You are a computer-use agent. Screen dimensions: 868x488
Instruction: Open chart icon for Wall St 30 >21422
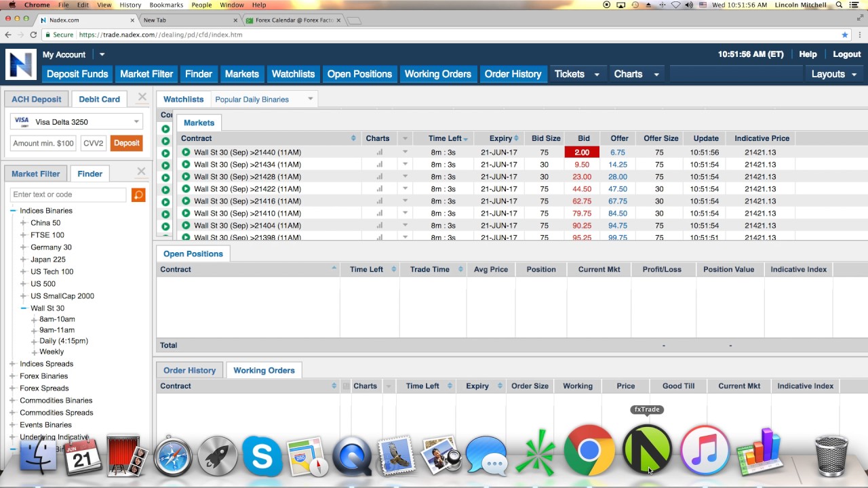(380, 189)
